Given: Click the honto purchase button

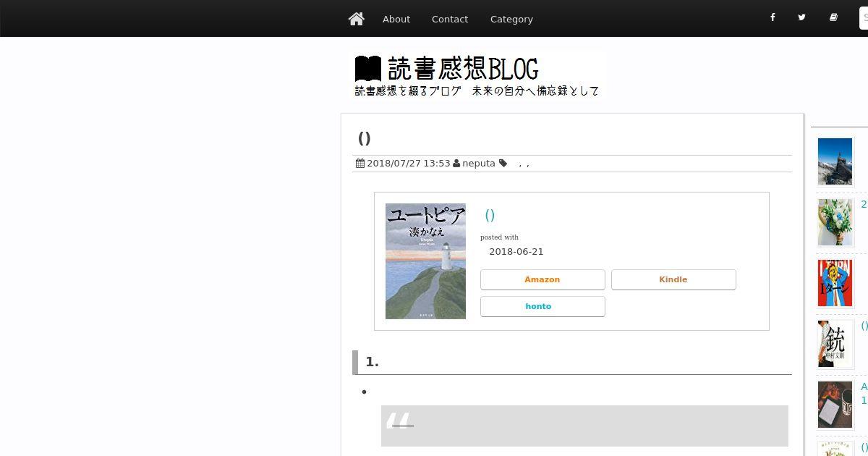Looking at the screenshot, I should (542, 306).
